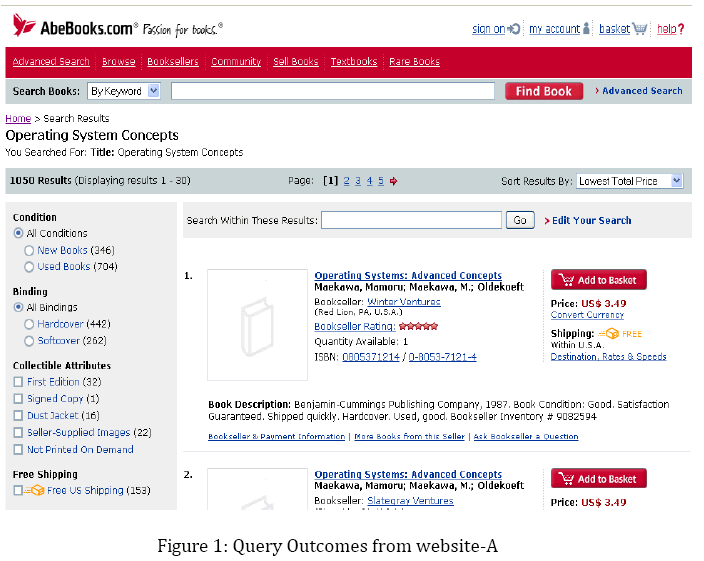Image resolution: width=704 pixels, height=561 pixels.
Task: Click the Find Book button
Action: coord(544,91)
